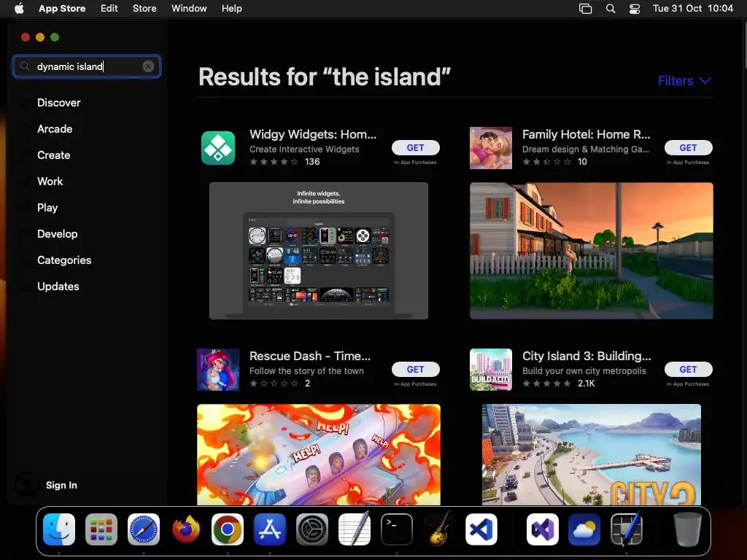Screen dimensions: 747x560
Task: Click the 2.1K rating count
Action: (586, 384)
